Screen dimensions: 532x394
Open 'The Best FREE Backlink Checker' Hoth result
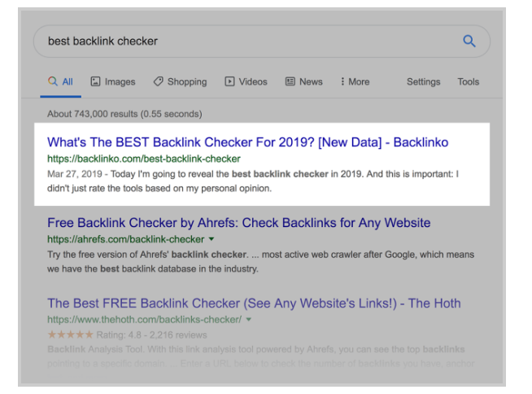[254, 304]
